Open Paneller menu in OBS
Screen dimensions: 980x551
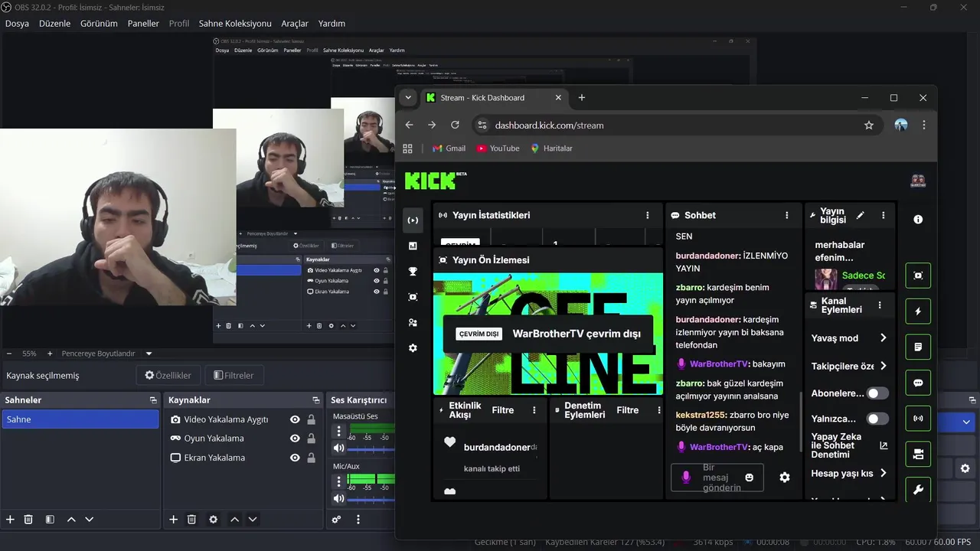(x=143, y=24)
